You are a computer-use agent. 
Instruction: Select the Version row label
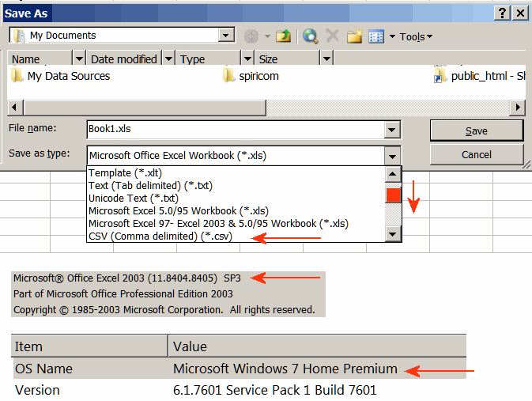coord(37,390)
